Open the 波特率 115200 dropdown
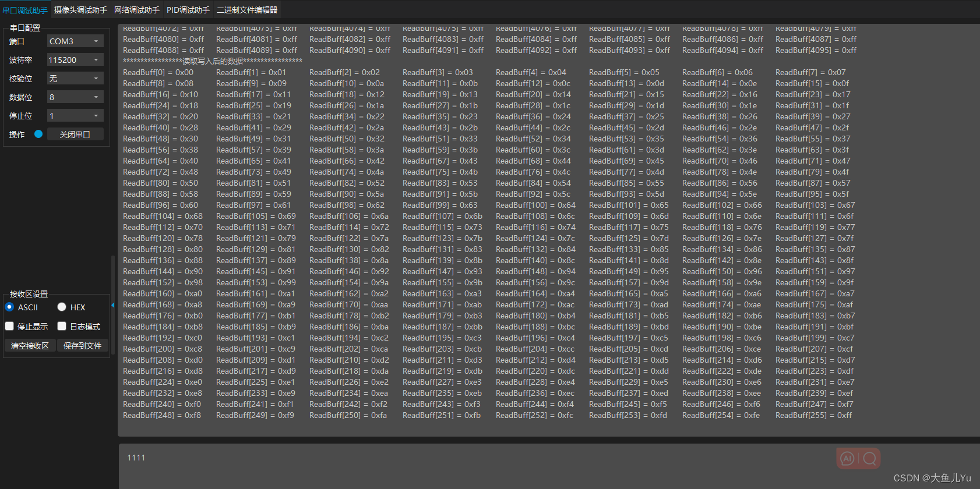 point(75,60)
